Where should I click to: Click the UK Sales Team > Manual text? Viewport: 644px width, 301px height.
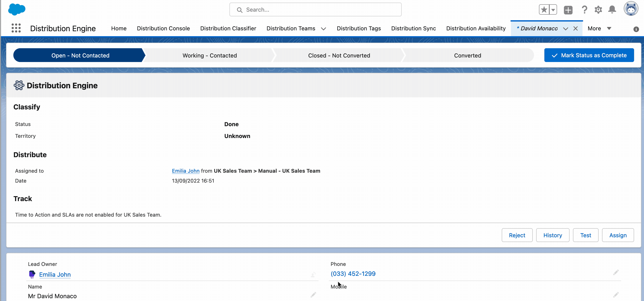click(267, 171)
